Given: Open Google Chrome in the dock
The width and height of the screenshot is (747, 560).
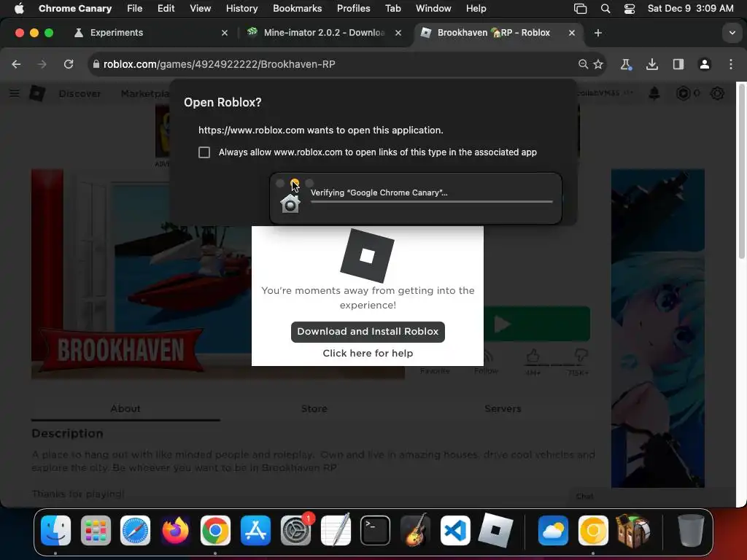Looking at the screenshot, I should point(215,530).
